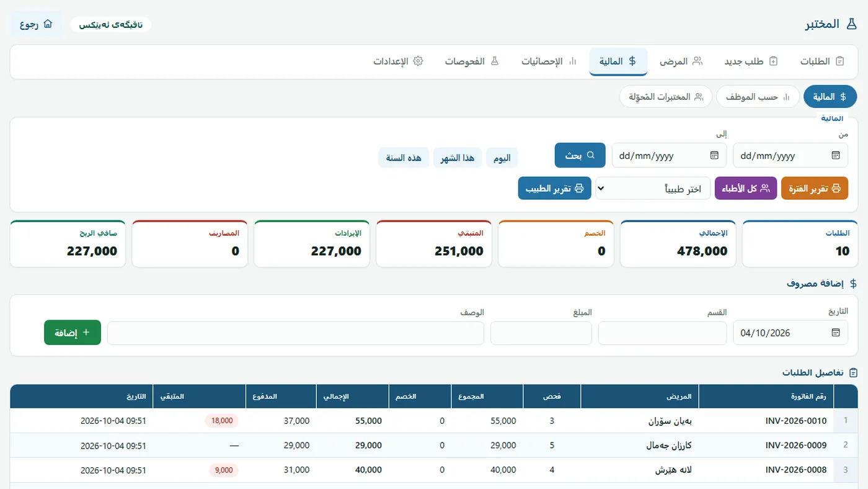
Task: Open the طلب جديد tab
Action: 751,61
